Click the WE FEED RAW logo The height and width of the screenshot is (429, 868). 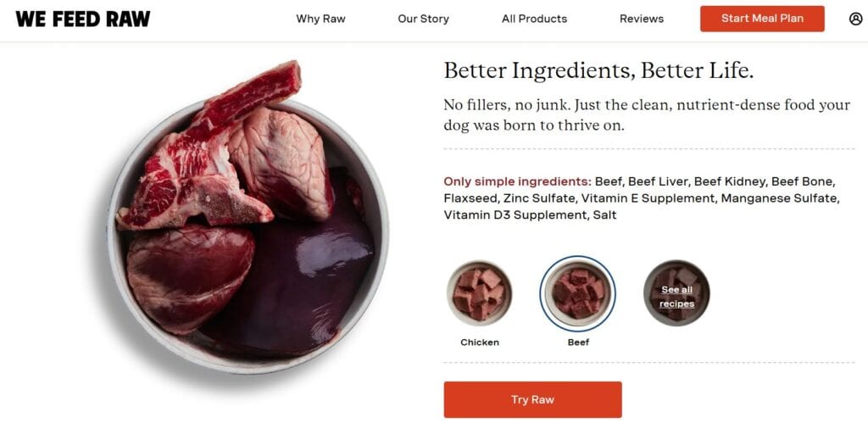point(82,19)
